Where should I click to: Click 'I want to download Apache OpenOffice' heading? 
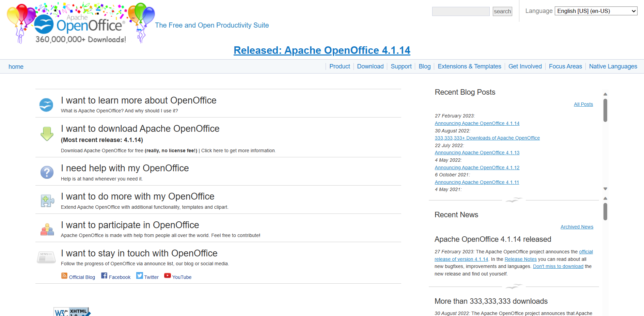point(140,129)
